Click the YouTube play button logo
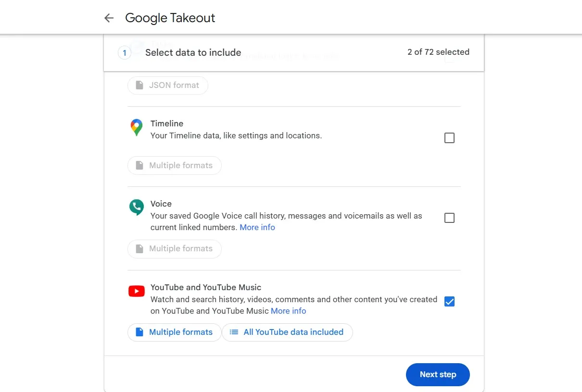Viewport: 582px width, 392px height. [136, 291]
